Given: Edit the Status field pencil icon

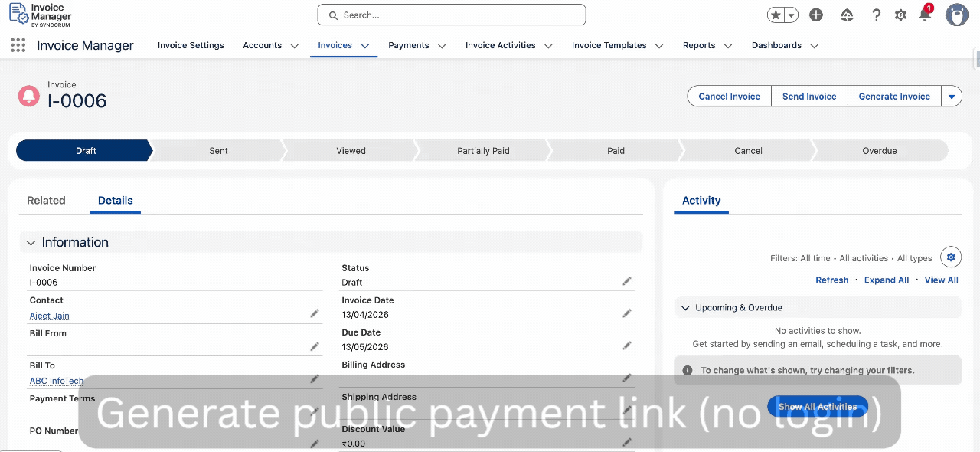Looking at the screenshot, I should pos(627,281).
